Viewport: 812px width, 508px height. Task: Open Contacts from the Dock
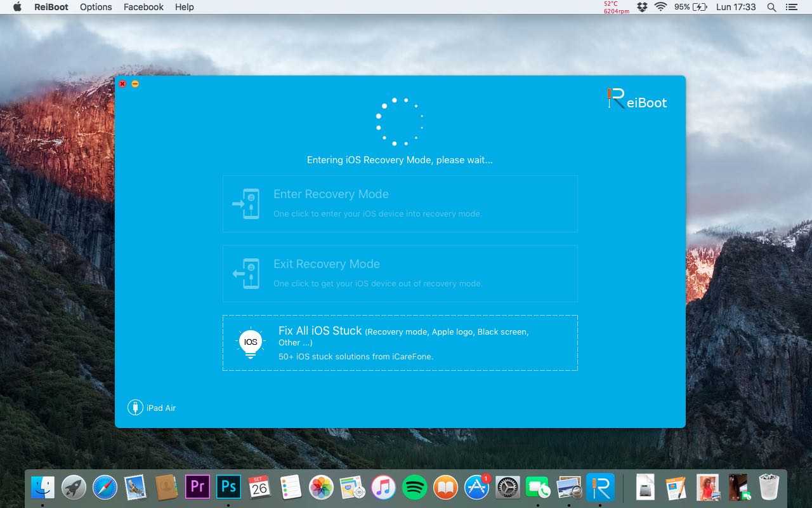pyautogui.click(x=166, y=488)
